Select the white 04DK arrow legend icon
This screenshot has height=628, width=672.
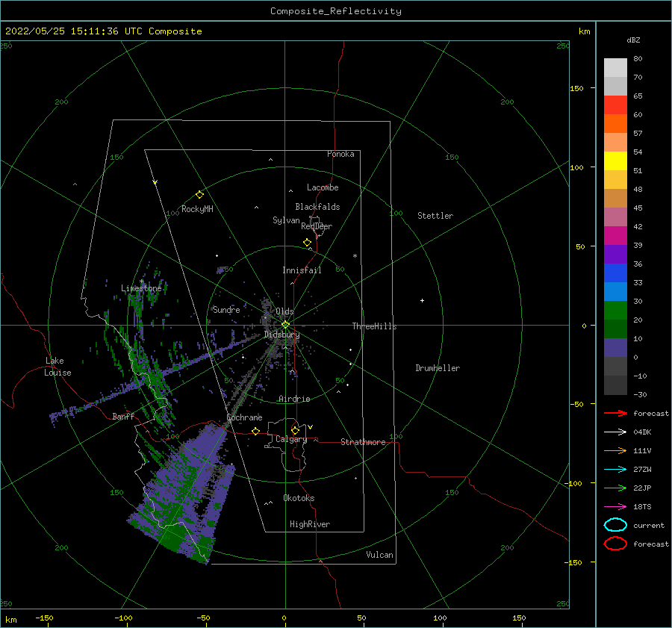click(x=615, y=432)
